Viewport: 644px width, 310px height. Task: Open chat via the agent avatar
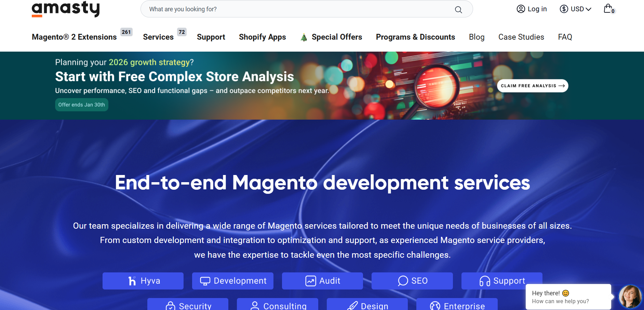[x=630, y=296]
